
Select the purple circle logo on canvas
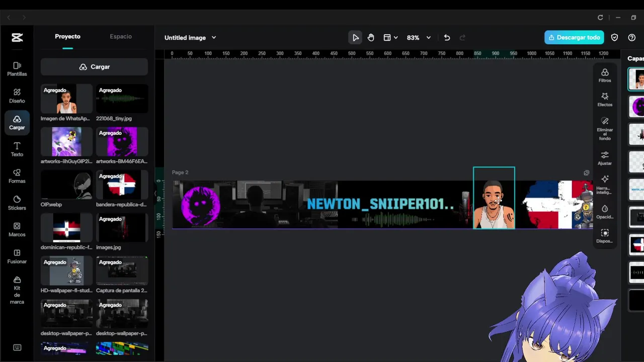[200, 205]
